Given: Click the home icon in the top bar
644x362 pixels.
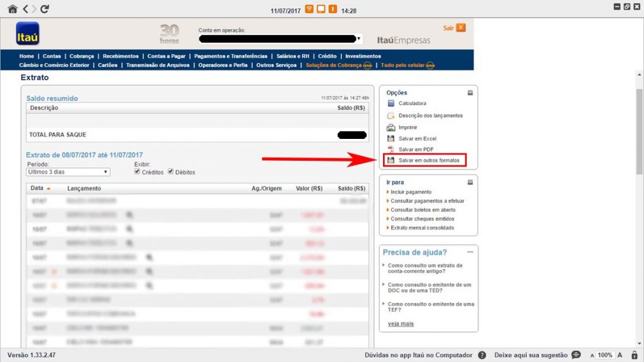Looking at the screenshot, I should 12,9.
